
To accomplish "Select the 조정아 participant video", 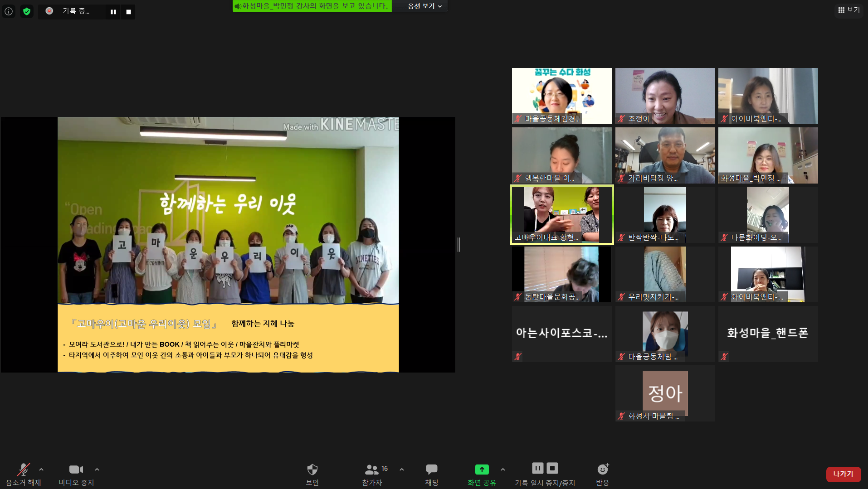I will tap(665, 96).
